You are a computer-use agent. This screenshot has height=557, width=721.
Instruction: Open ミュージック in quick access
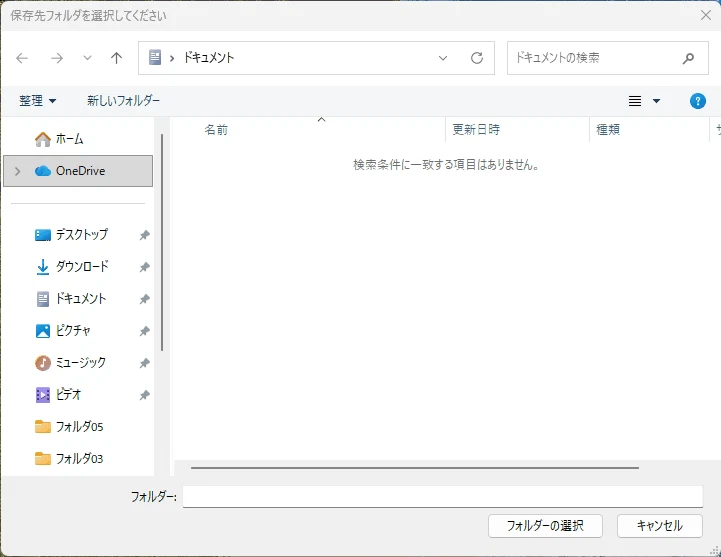pyautogui.click(x=78, y=362)
